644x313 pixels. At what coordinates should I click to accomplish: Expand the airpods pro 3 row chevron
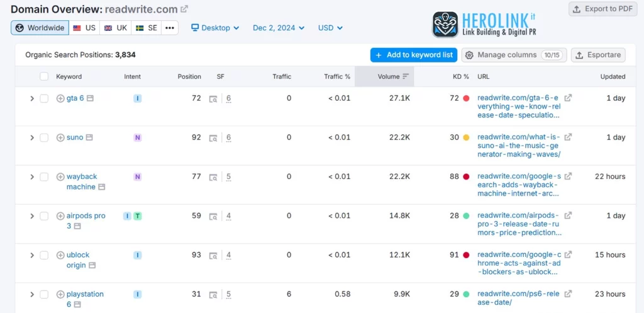[x=31, y=216]
